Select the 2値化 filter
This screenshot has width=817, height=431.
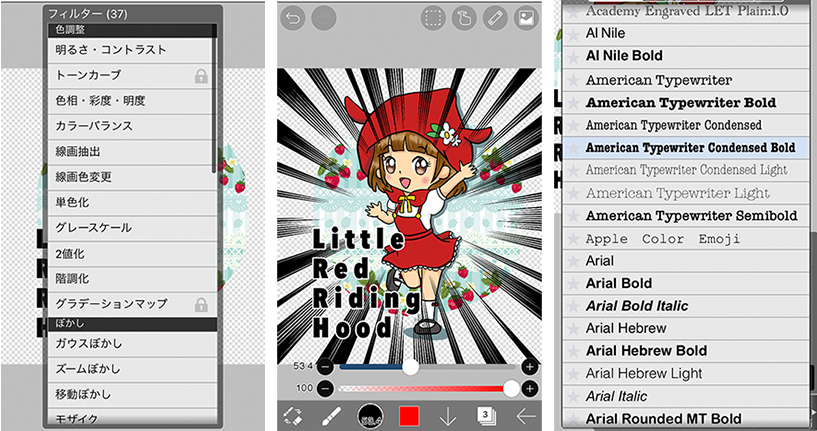132,254
